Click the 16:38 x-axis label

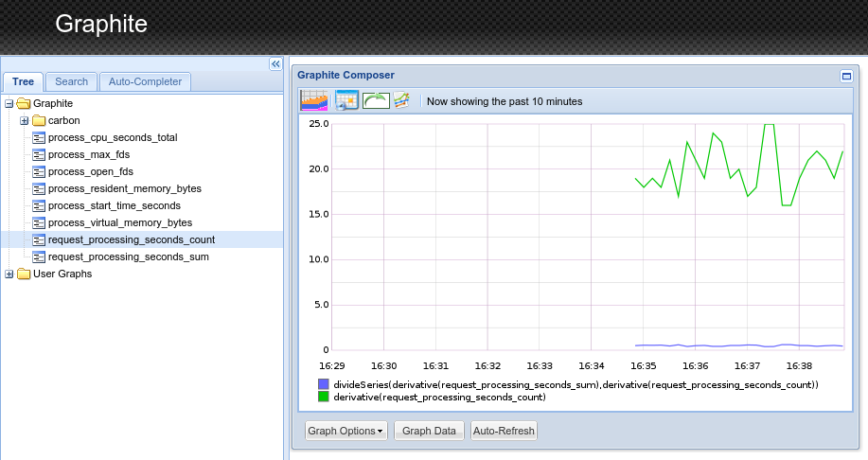click(799, 366)
